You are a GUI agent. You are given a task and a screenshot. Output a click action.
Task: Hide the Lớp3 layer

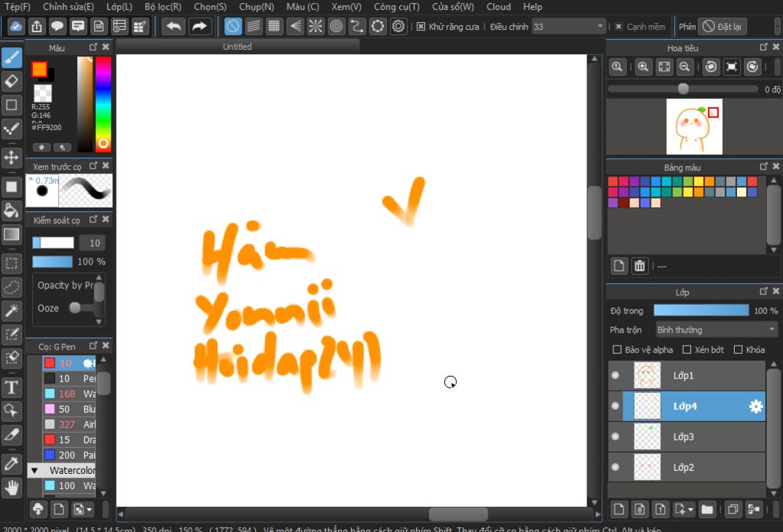click(616, 436)
